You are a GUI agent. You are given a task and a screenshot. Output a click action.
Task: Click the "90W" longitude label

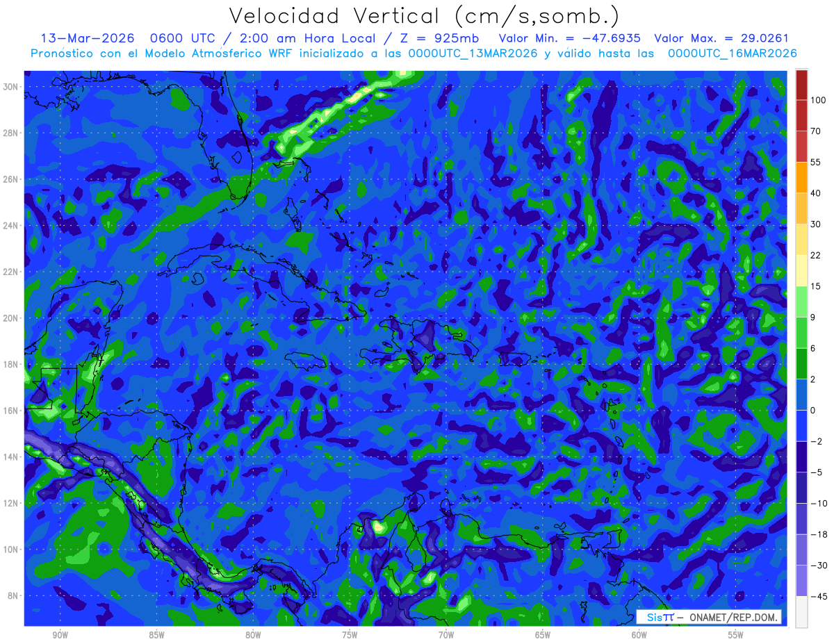click(x=60, y=635)
